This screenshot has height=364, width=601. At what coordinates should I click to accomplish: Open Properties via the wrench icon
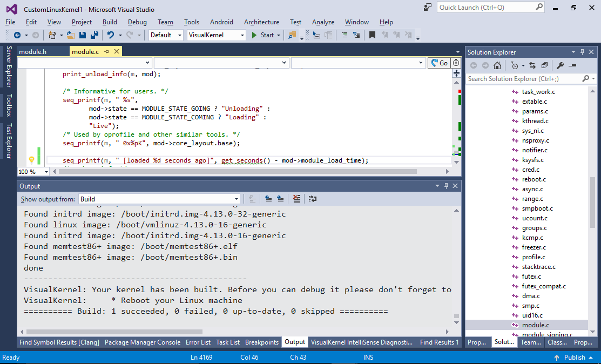[x=560, y=65]
